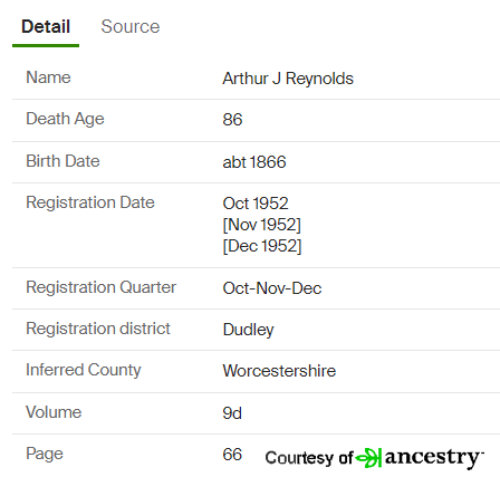Click the Ancestry leaf logo icon
Viewport: 500px width, 477px height.
tap(368, 458)
